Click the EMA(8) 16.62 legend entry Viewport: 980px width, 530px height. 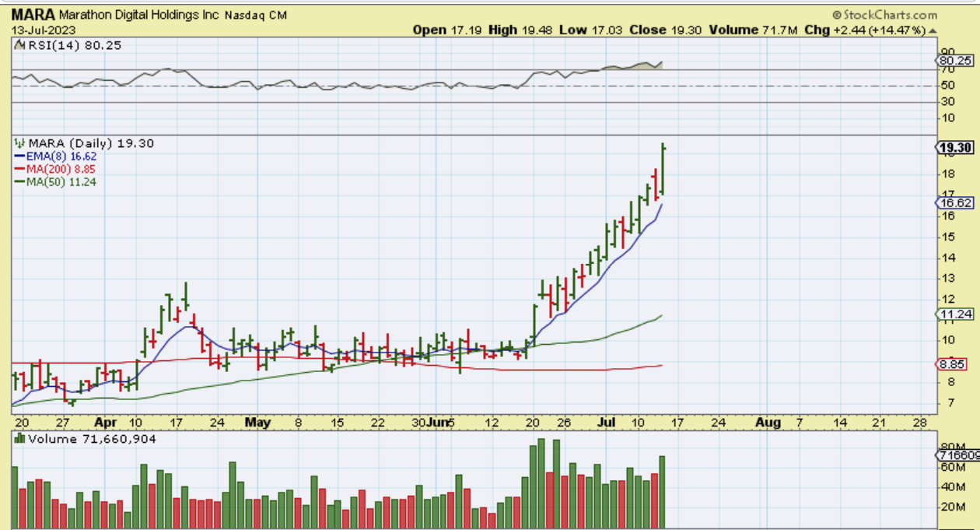61,156
